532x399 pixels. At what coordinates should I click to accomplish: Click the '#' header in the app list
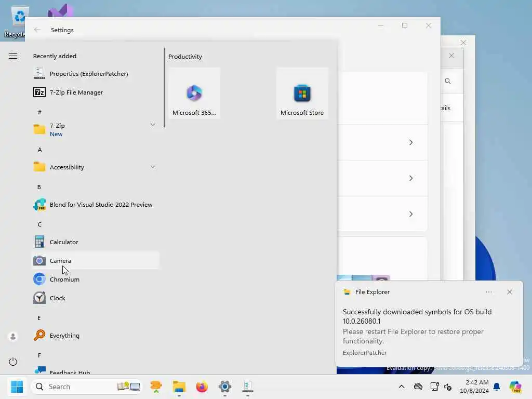(x=39, y=112)
